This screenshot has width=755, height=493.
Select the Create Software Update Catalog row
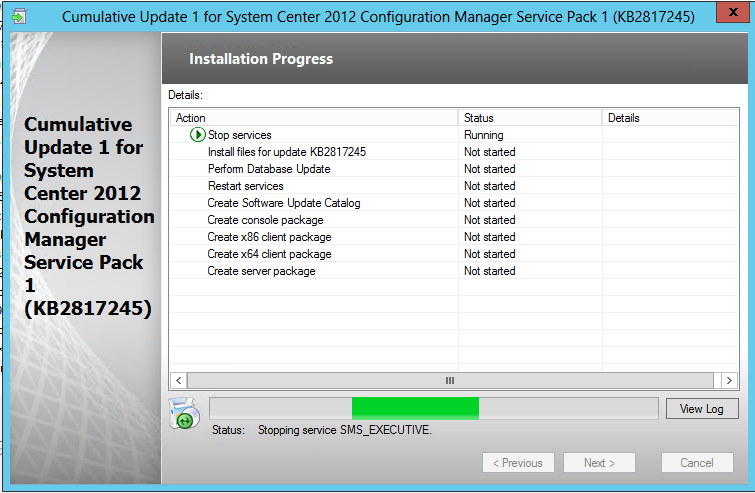[454, 203]
